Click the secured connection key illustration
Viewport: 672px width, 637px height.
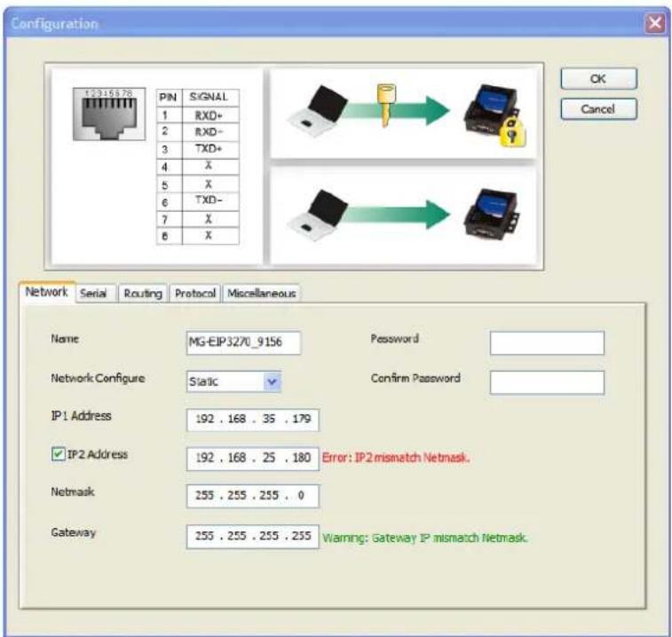click(x=403, y=113)
